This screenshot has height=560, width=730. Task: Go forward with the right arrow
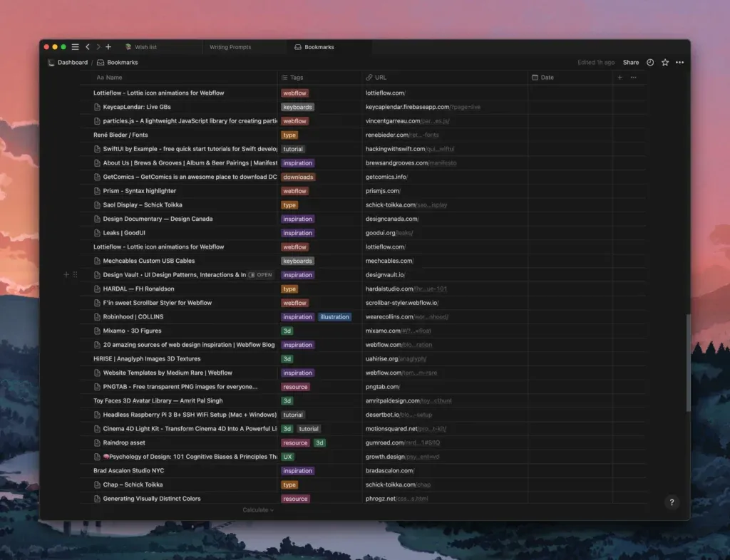click(98, 47)
